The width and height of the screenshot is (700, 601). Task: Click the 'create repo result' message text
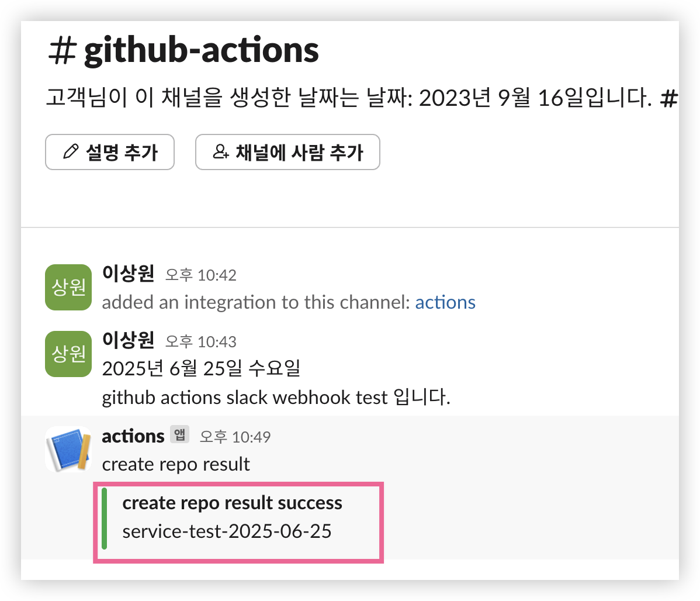click(176, 464)
